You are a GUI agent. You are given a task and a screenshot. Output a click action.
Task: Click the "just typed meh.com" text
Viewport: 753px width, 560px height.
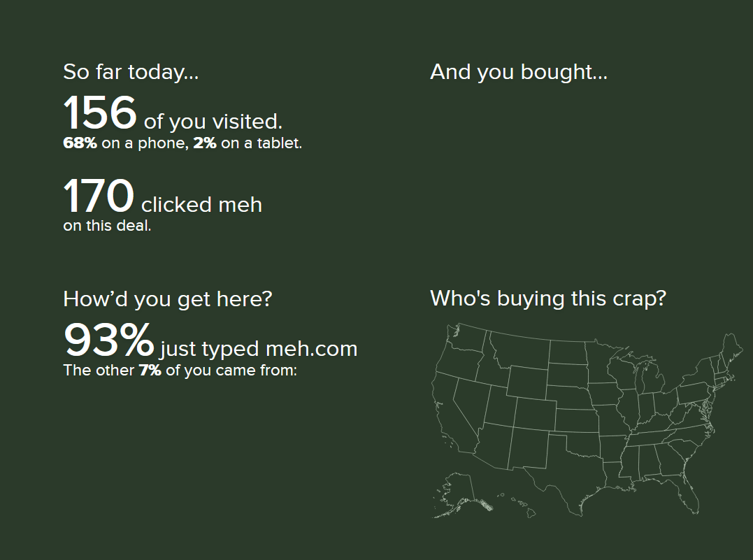[258, 348]
